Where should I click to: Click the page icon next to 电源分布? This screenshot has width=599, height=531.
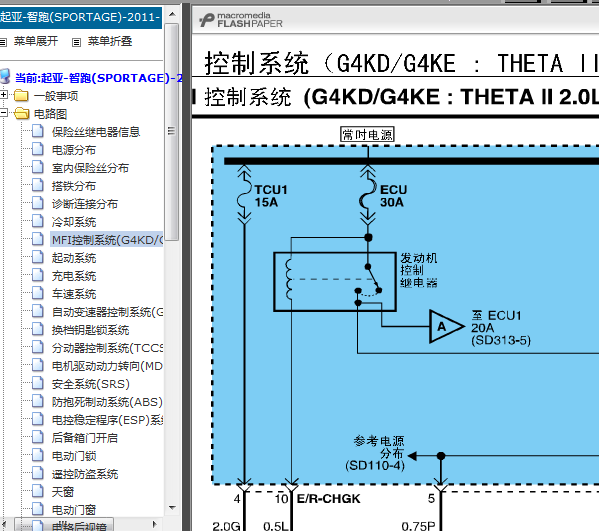pos(37,149)
